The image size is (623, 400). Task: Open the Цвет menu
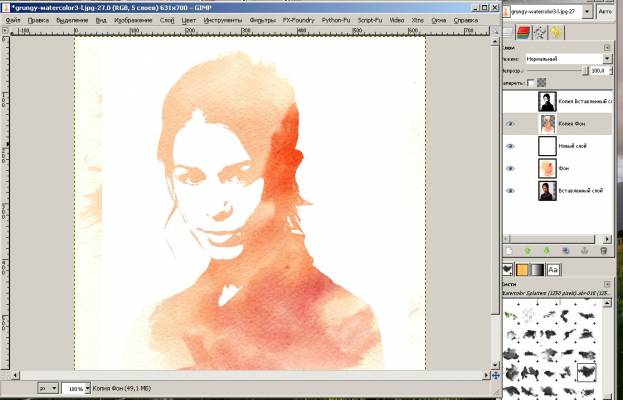[189, 20]
